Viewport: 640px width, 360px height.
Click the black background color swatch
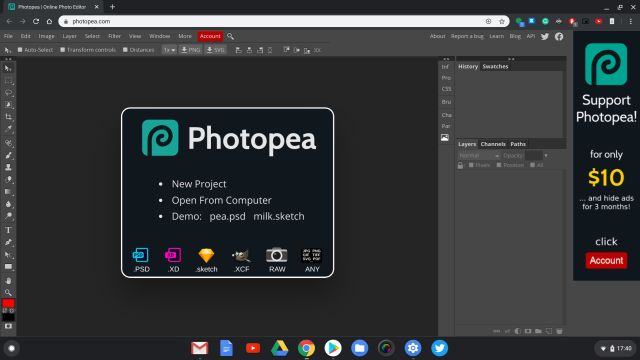click(8, 317)
